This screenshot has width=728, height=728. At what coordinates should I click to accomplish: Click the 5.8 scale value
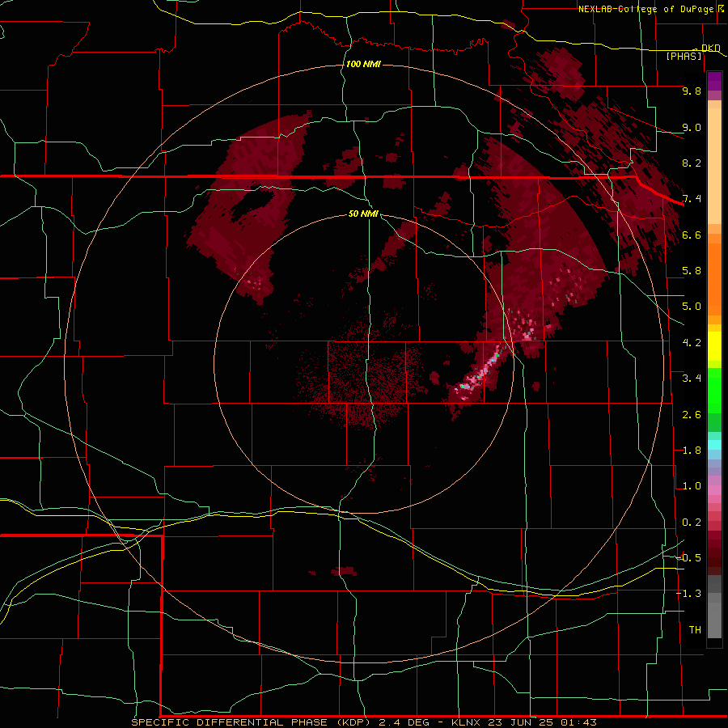point(692,271)
